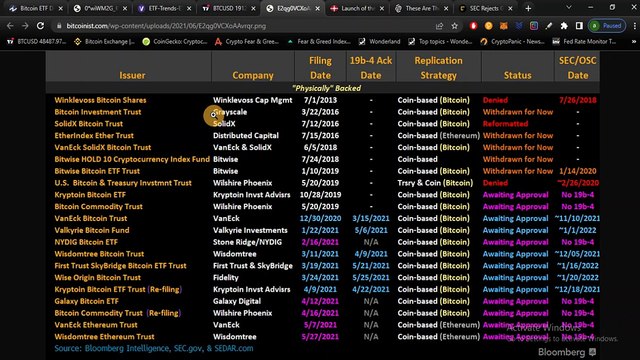Click Wise Origin Bitcoin Trust text

pos(97,278)
